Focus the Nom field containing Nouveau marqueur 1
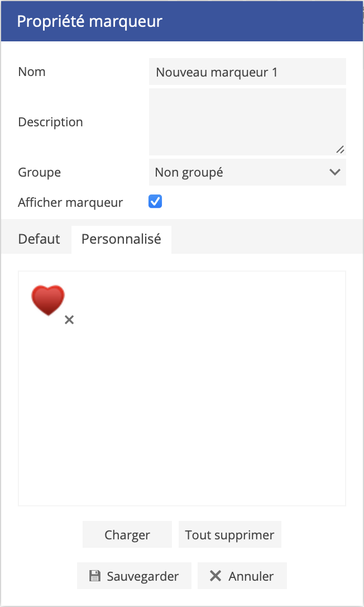This screenshot has width=364, height=607. pyautogui.click(x=247, y=72)
